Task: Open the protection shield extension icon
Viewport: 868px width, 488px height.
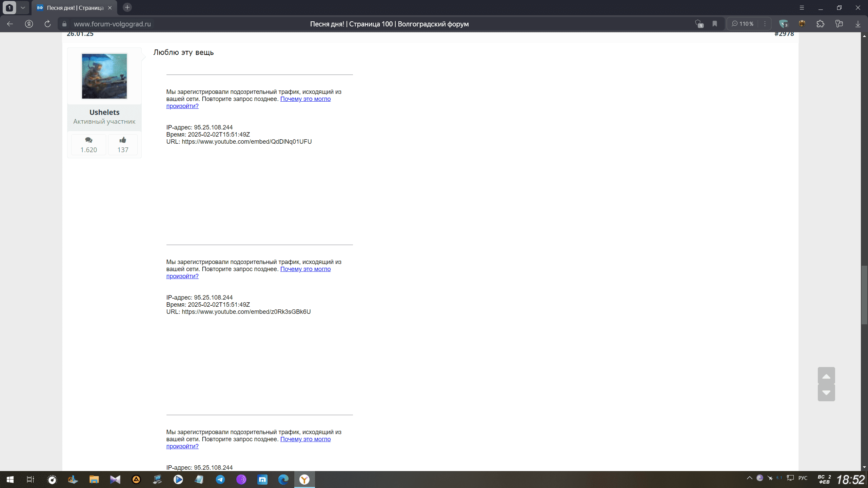Action: click(x=783, y=24)
